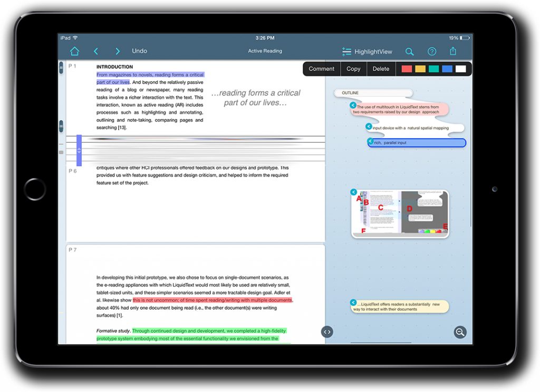Tap link arrow on 'rich, parallel input' note
The height and width of the screenshot is (392, 540).
[x=370, y=141]
